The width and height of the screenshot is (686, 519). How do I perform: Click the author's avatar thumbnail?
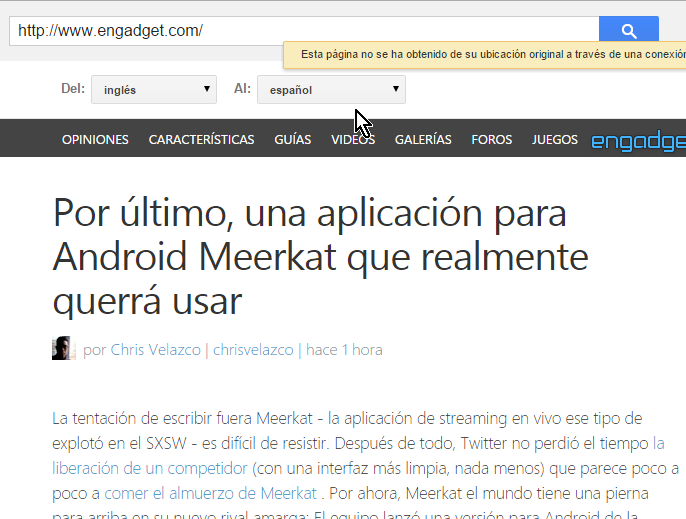pyautogui.click(x=64, y=348)
